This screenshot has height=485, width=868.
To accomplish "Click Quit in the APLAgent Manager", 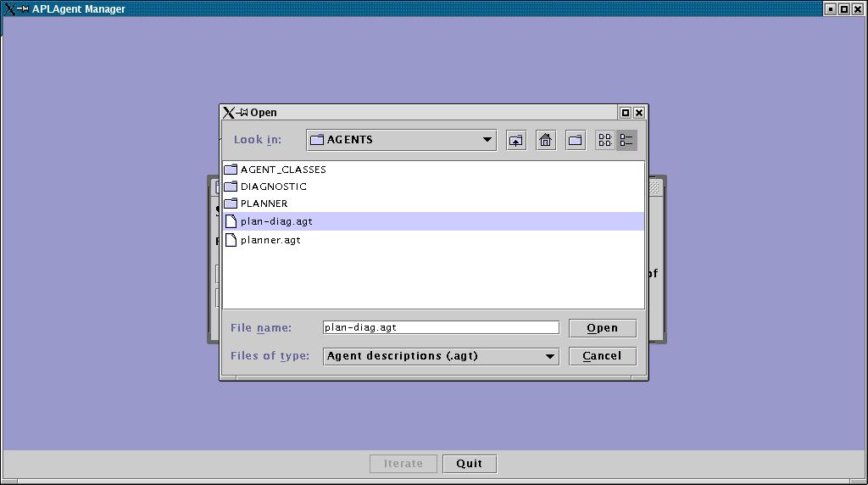I will tap(469, 464).
